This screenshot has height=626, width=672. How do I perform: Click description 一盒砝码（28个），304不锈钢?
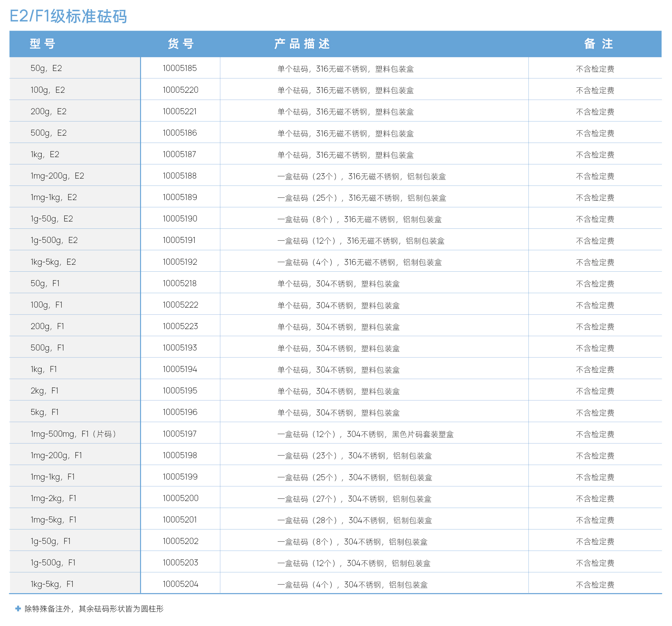(355, 521)
